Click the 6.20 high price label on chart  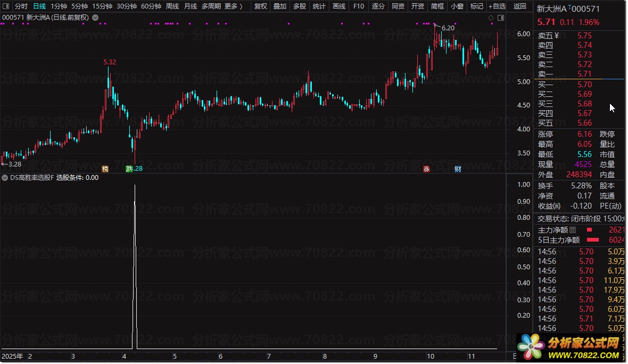(448, 28)
